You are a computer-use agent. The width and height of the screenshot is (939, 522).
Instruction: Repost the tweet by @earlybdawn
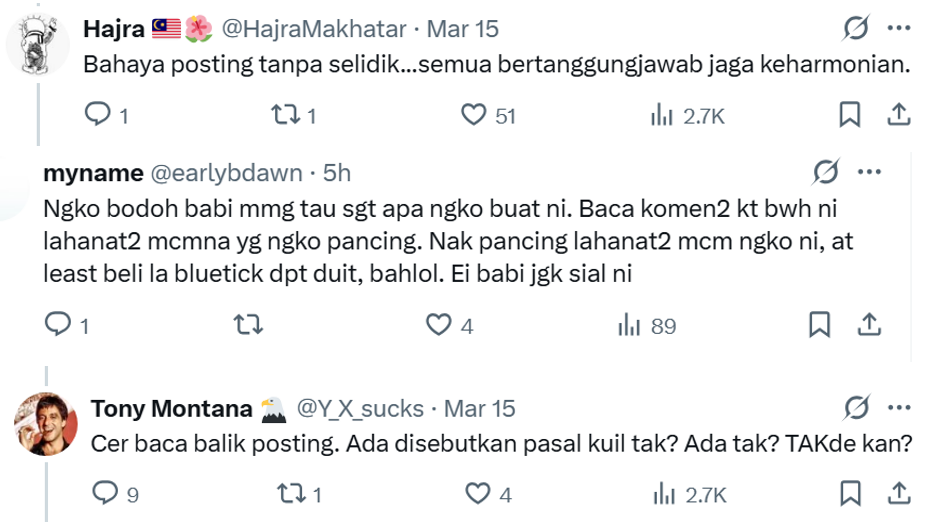[x=243, y=325]
